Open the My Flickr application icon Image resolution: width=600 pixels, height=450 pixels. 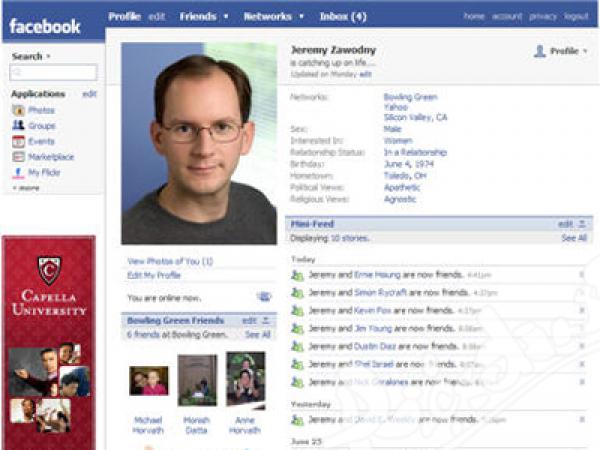[18, 173]
